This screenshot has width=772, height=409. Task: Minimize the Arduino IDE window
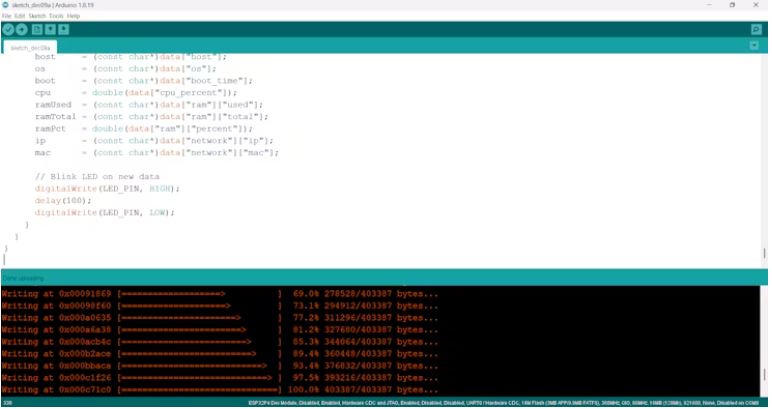[709, 5]
